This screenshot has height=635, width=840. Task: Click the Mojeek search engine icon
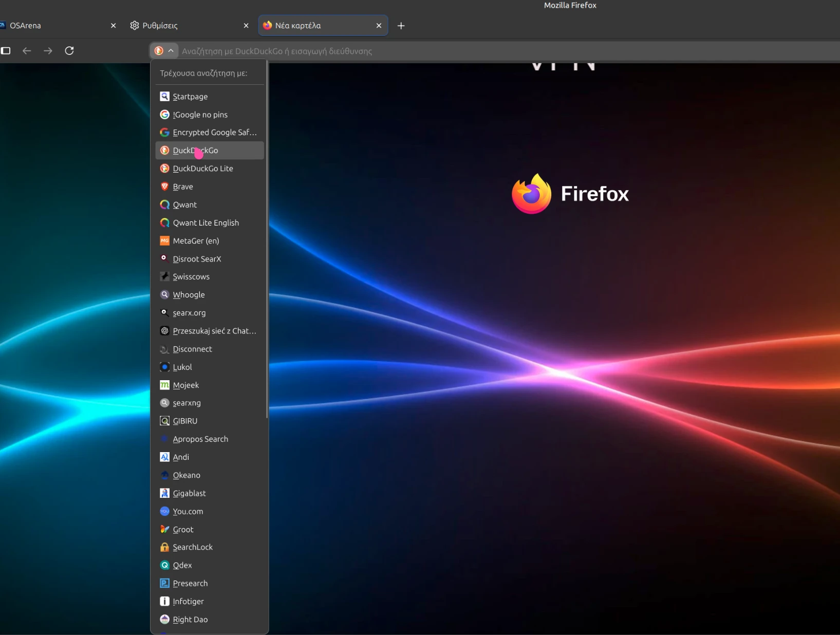(164, 385)
